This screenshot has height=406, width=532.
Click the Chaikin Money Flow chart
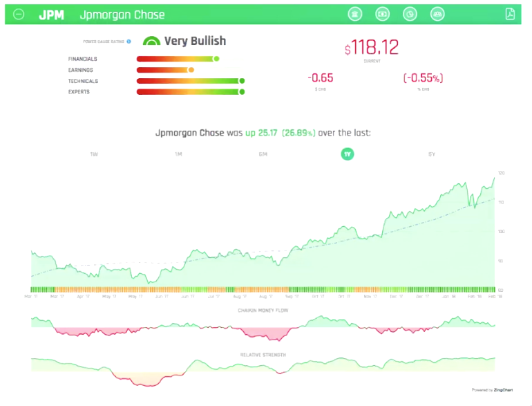tap(263, 328)
